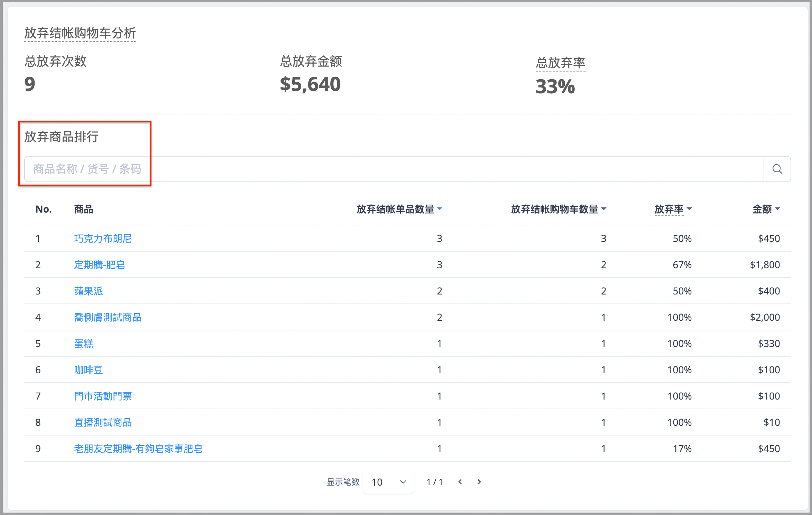Click the 总放弃率 label
The width and height of the screenshot is (812, 515).
(560, 63)
